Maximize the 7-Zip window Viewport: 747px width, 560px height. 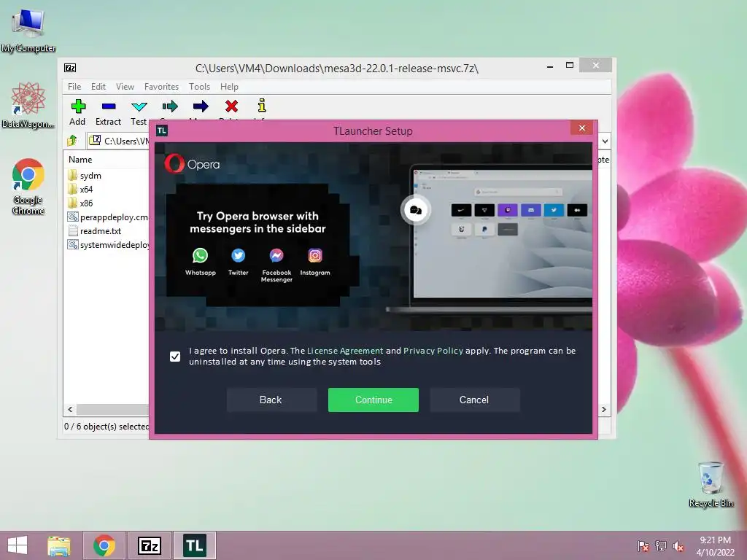[x=569, y=66]
